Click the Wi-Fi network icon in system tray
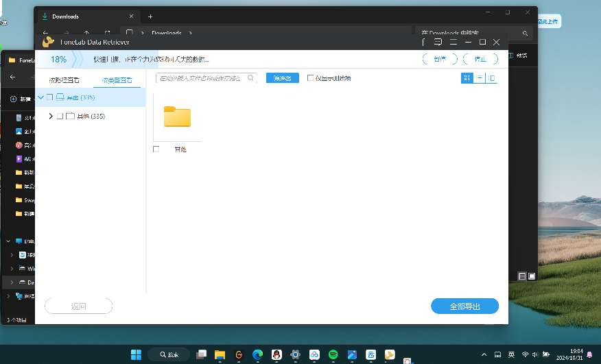The image size is (601, 364). tap(526, 354)
